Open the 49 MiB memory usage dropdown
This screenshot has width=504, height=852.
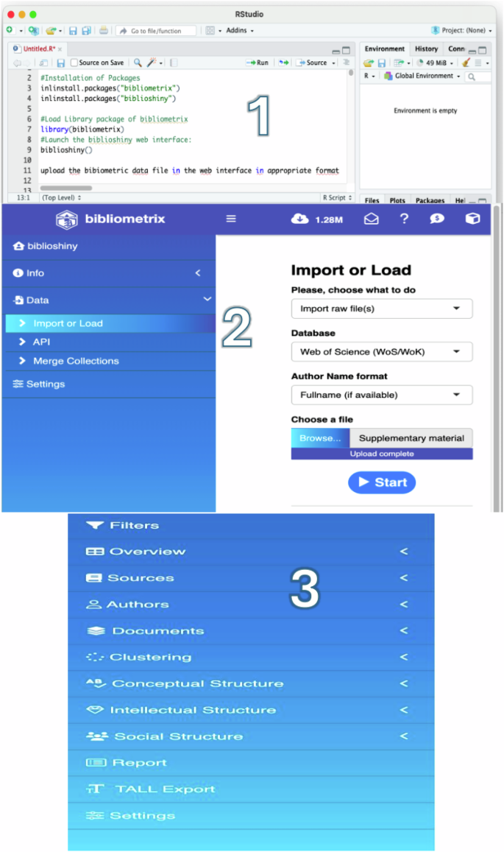click(x=435, y=63)
